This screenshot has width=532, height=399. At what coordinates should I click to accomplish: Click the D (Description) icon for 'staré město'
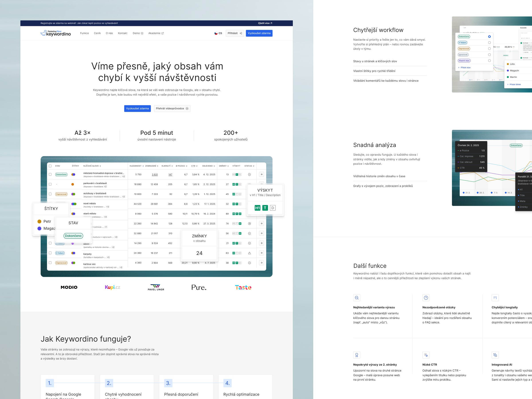240,214
